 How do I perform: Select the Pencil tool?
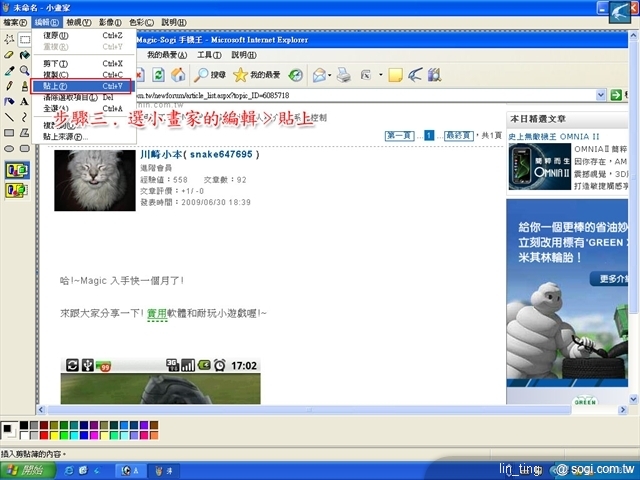pyautogui.click(x=9, y=86)
